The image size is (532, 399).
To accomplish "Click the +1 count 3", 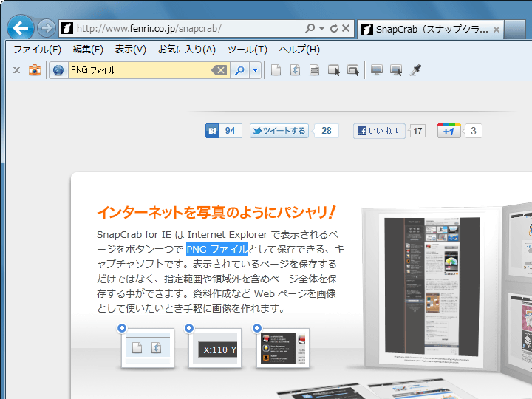I will 474,131.
